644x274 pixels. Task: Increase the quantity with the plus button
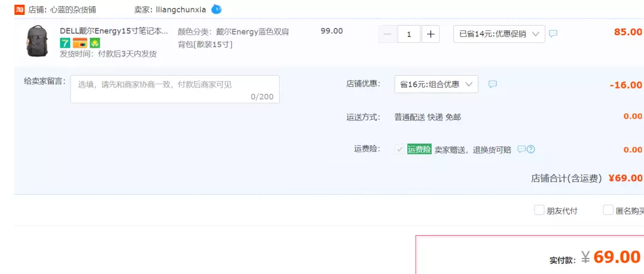pos(431,34)
